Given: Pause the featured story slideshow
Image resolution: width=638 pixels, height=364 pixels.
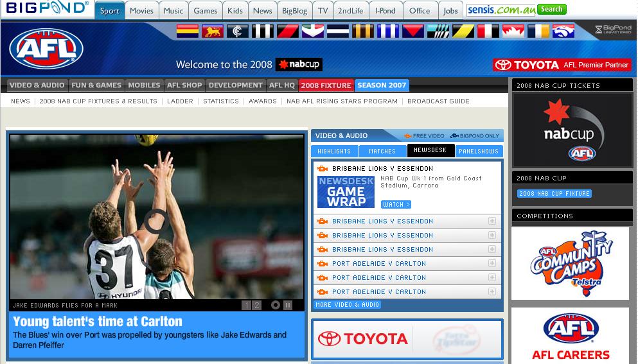Looking at the screenshot, I should [288, 305].
